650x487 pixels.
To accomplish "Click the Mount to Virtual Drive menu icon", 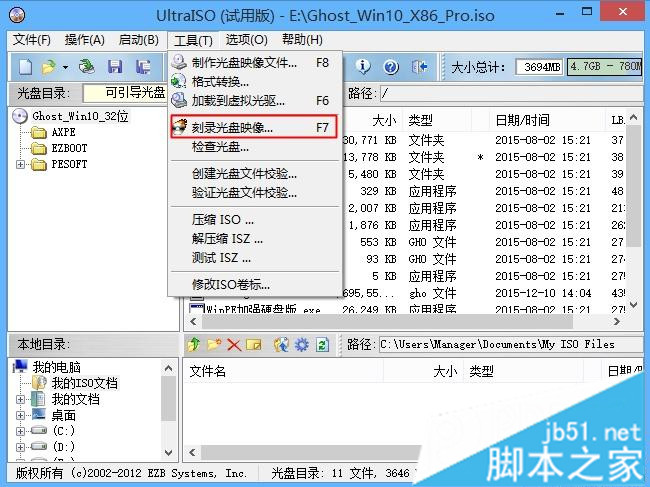I will tap(179, 100).
